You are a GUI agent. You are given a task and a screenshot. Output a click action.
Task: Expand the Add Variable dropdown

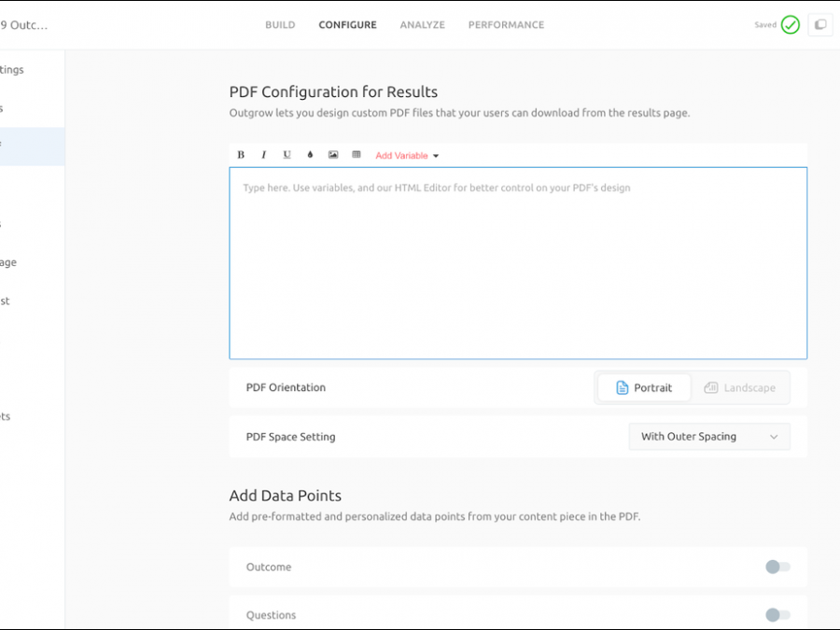407,156
